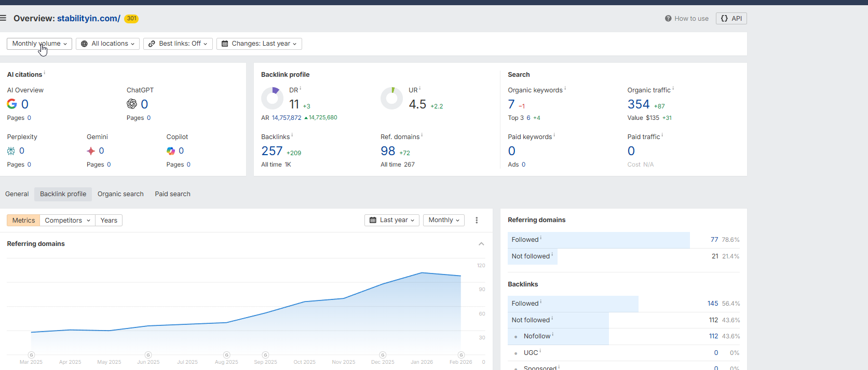Click the DR donut chart
868x370 pixels.
tap(272, 98)
